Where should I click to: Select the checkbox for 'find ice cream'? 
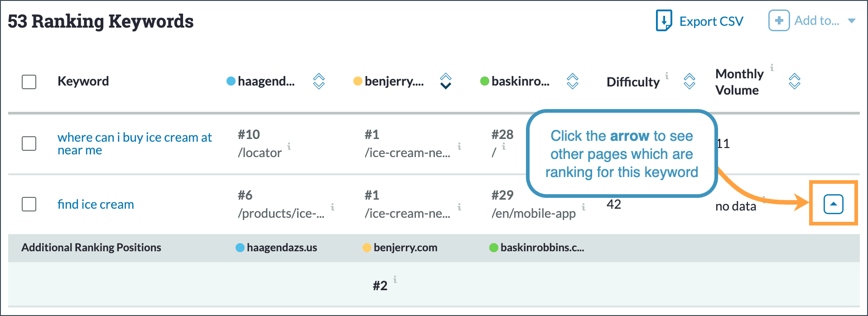pyautogui.click(x=29, y=205)
